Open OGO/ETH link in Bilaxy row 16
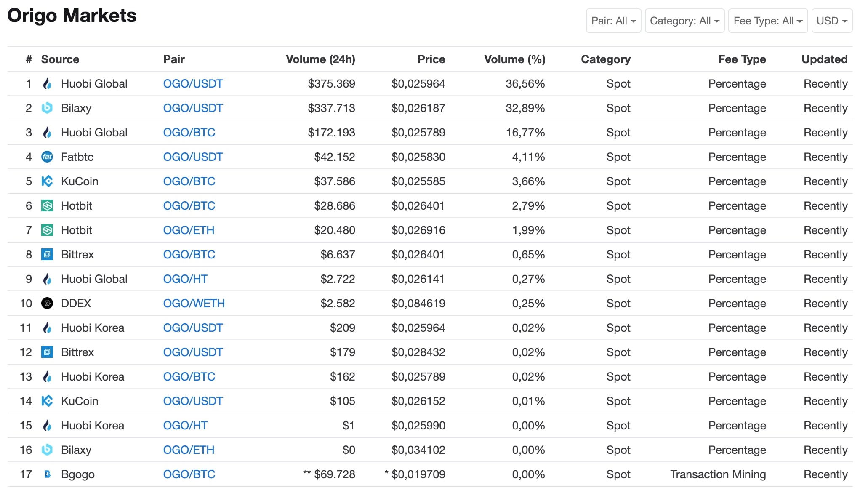Image resolution: width=868 pixels, height=501 pixels. click(x=189, y=450)
